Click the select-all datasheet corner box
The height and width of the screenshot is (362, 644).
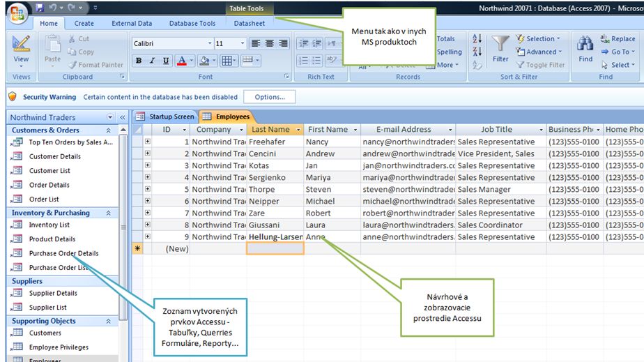point(137,130)
